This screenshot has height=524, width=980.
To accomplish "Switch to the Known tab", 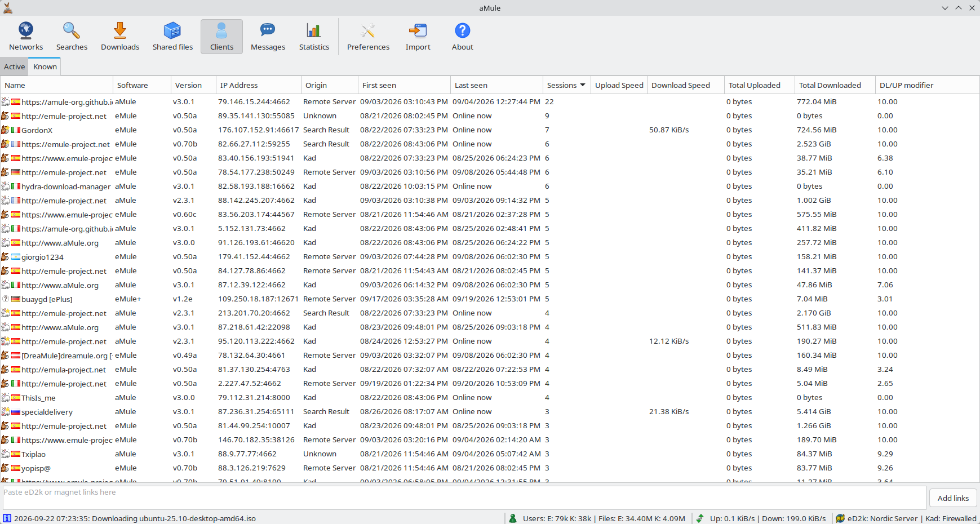I will [x=45, y=66].
